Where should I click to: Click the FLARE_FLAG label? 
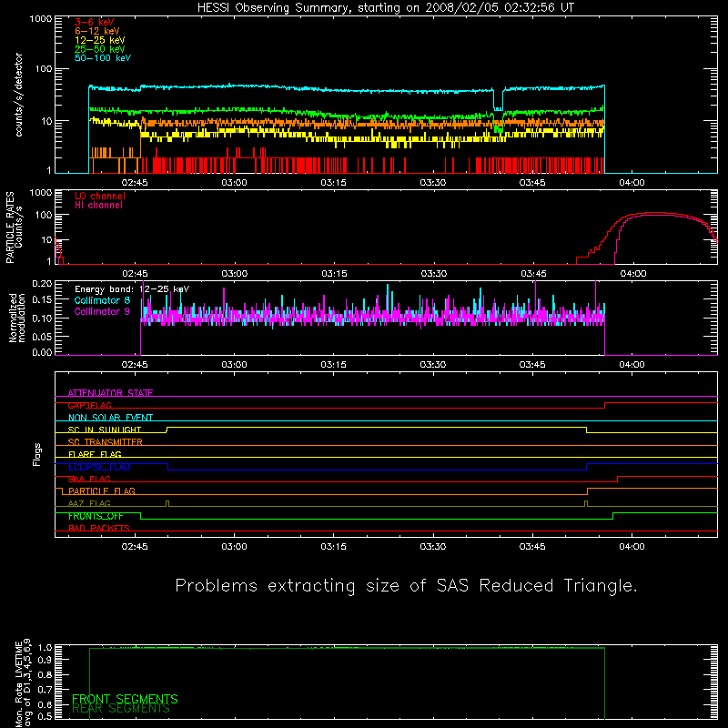(95, 454)
